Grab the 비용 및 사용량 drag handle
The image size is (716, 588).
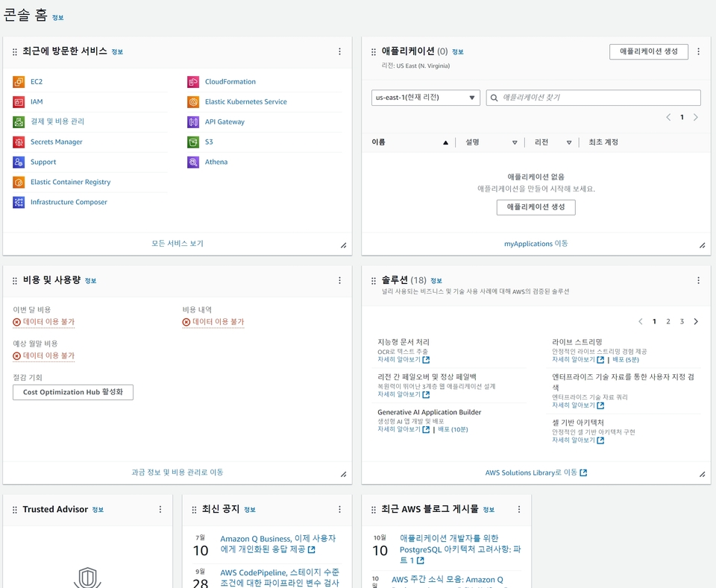click(15, 280)
